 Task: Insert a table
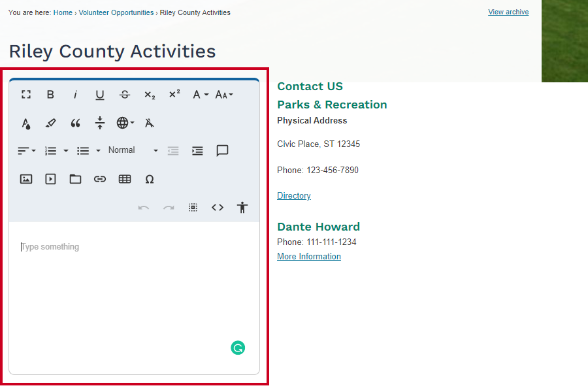coord(125,179)
